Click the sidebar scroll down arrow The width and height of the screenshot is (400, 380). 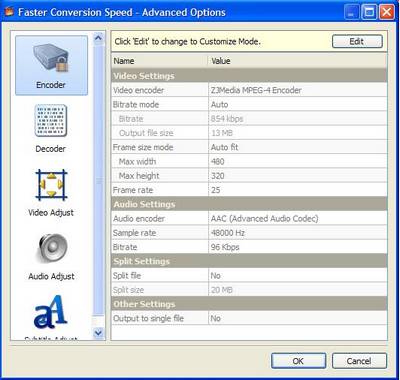(x=98, y=332)
